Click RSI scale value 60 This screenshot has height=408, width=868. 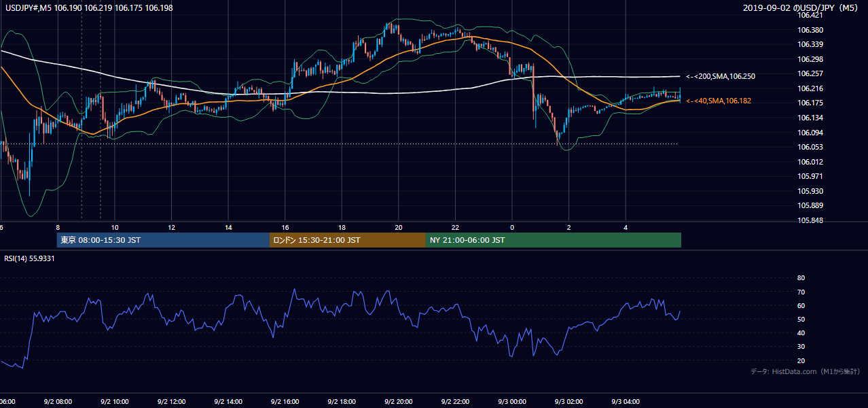pyautogui.click(x=801, y=305)
